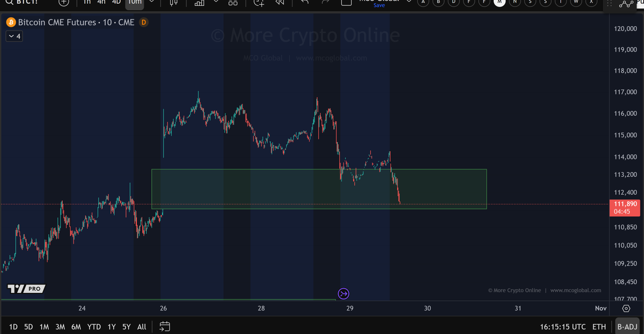644x334 pixels.
Task: Set date range to All
Action: pyautogui.click(x=142, y=326)
